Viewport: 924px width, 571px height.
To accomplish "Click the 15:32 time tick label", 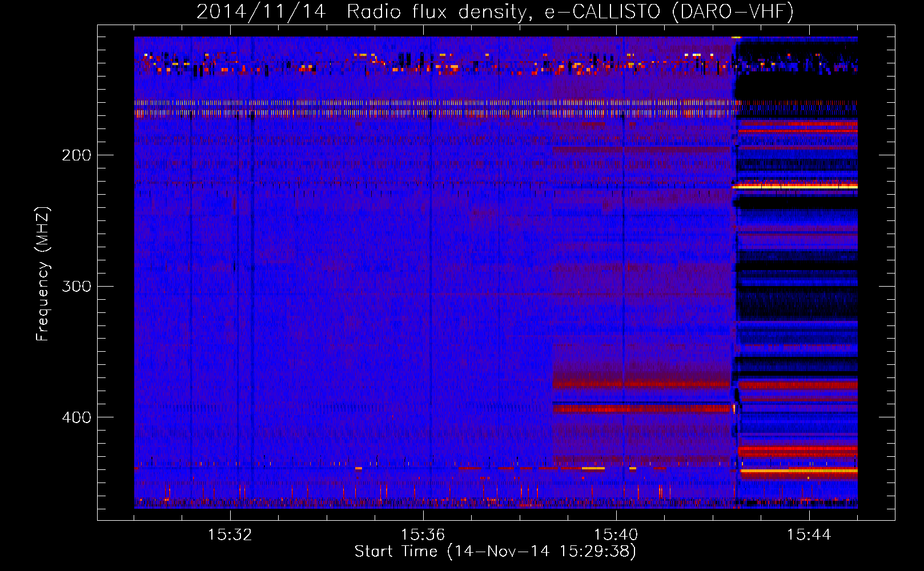I will pyautogui.click(x=230, y=535).
